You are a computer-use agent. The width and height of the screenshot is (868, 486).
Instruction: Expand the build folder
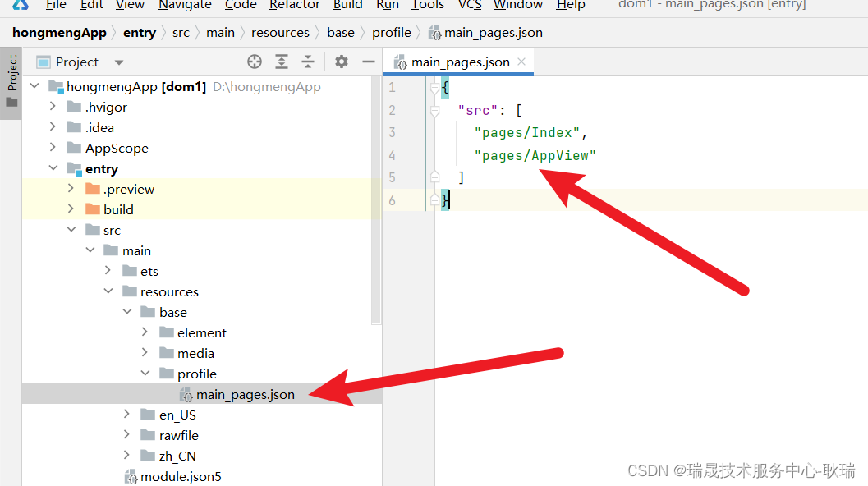click(71, 209)
